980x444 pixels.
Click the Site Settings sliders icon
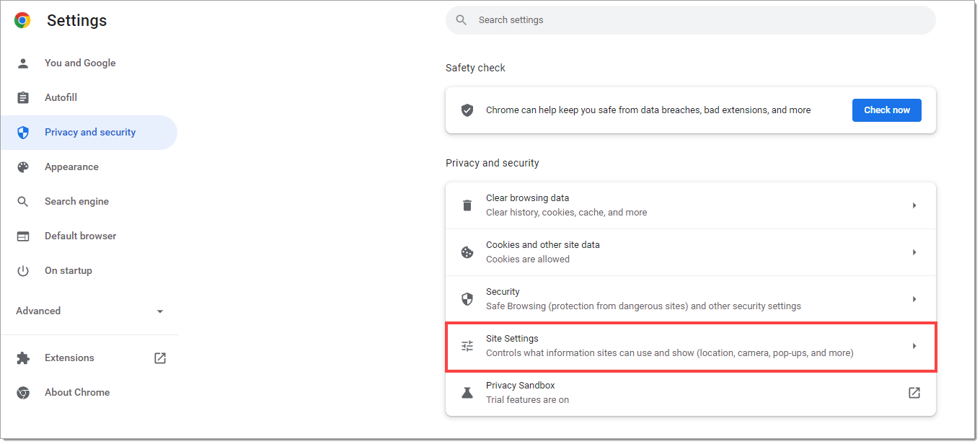(467, 346)
